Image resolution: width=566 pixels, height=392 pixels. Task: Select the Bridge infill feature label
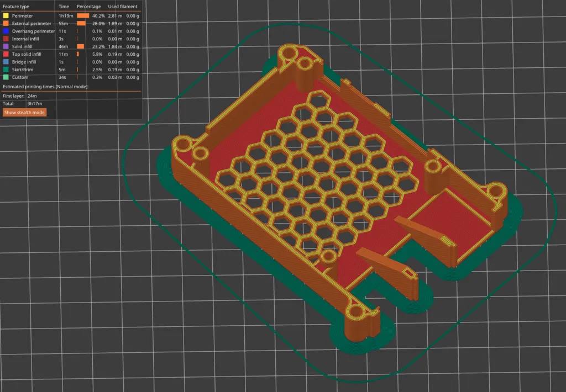coord(24,62)
